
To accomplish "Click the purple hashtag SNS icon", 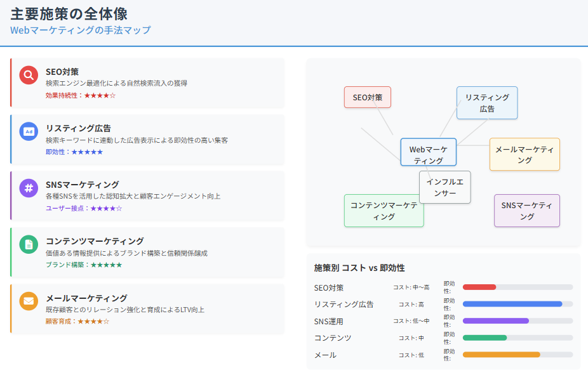I will coord(28,188).
